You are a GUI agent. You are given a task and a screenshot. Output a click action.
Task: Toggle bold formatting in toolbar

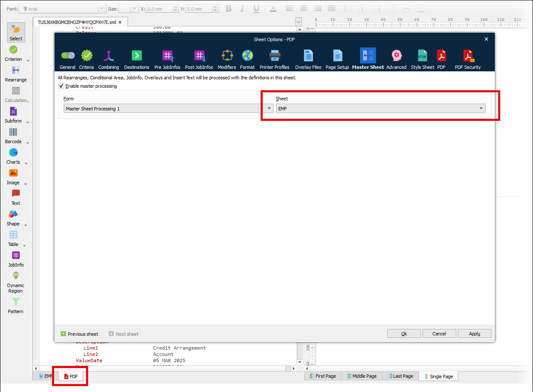tap(229, 8)
